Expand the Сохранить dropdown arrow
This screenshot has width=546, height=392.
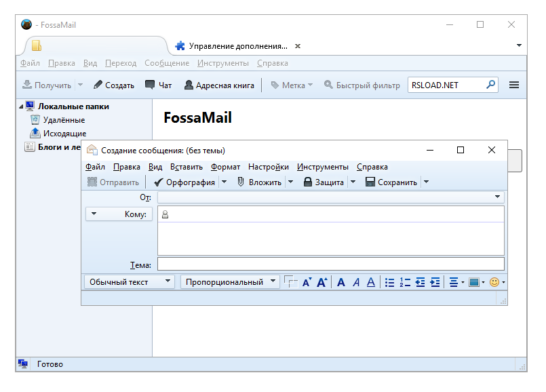pyautogui.click(x=426, y=182)
